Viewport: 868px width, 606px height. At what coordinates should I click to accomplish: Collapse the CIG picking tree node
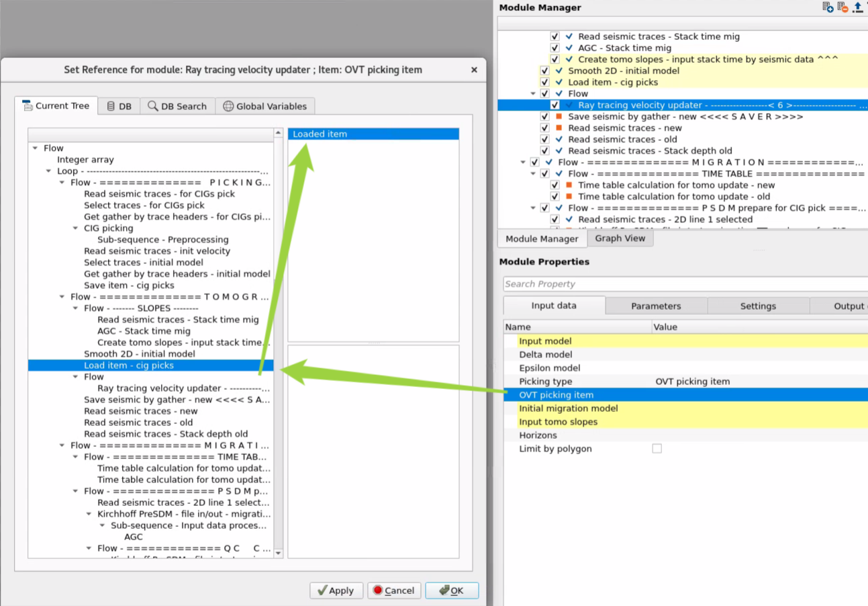tap(76, 228)
